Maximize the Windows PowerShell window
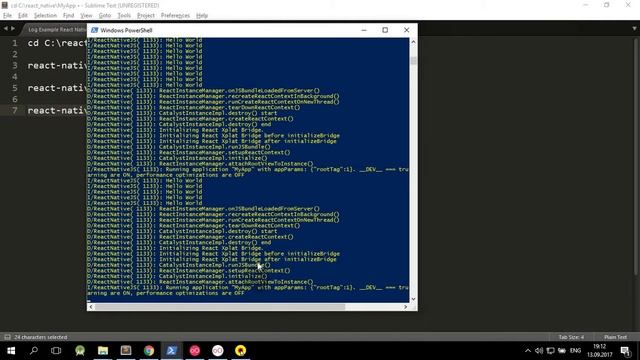 [385, 30]
